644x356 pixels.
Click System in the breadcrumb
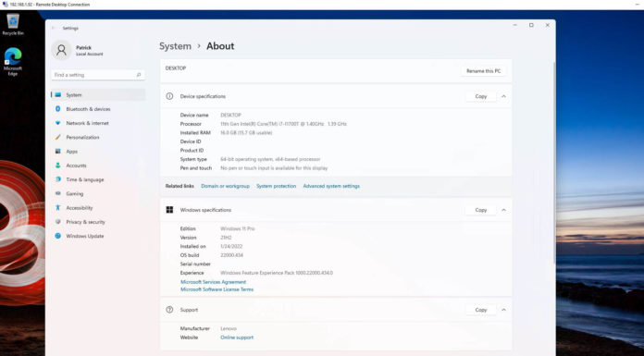point(176,46)
